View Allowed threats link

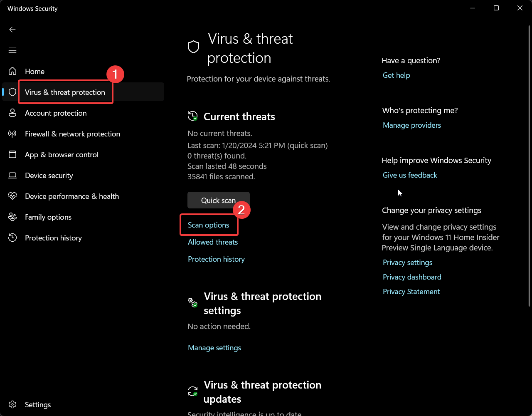pos(213,242)
